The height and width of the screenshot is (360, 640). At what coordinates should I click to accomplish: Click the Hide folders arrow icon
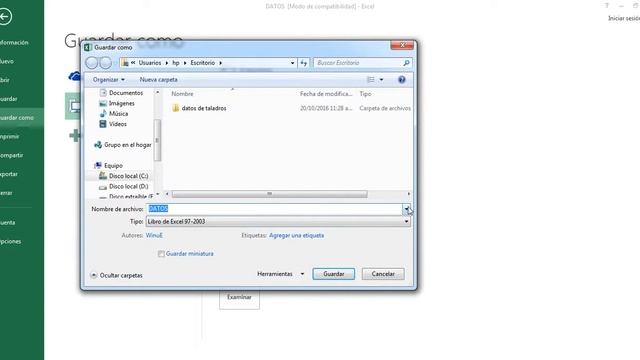93,275
